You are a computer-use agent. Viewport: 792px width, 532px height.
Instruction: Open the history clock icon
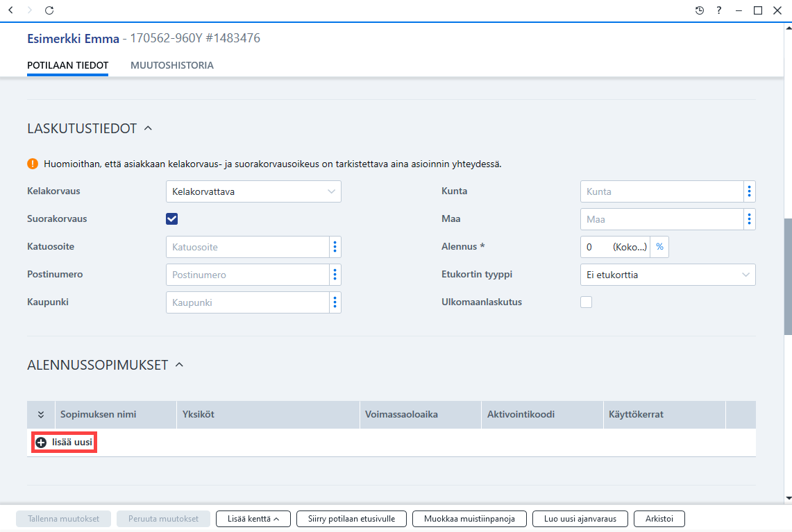coord(700,10)
